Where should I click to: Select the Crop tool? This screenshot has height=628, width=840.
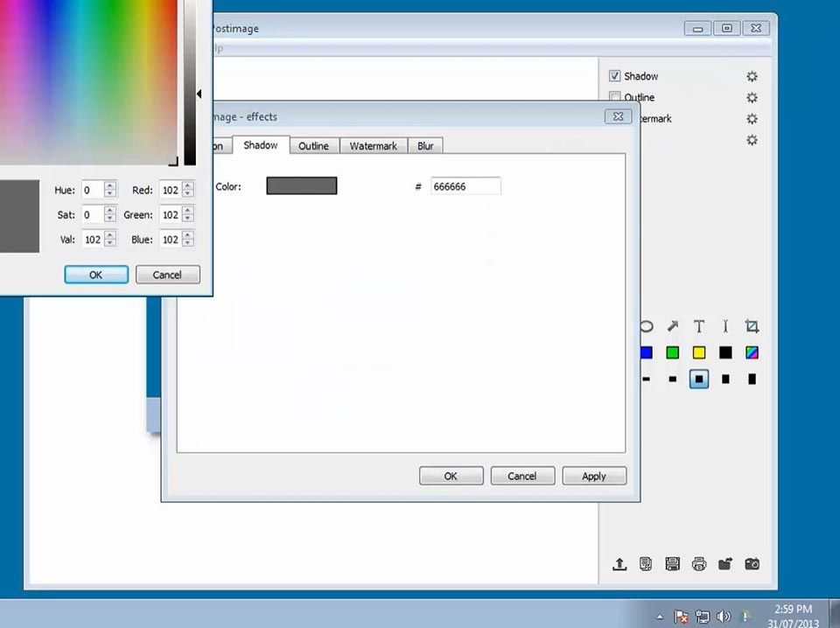(x=752, y=326)
